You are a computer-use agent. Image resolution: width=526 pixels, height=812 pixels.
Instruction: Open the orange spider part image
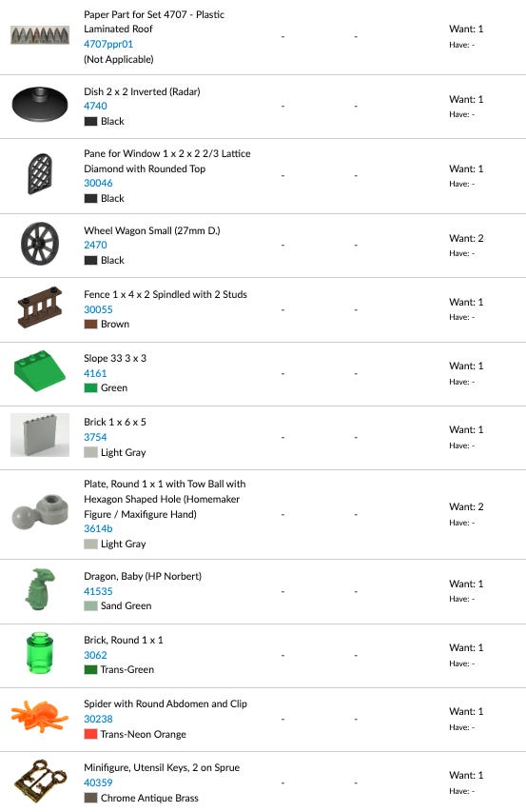(x=40, y=717)
